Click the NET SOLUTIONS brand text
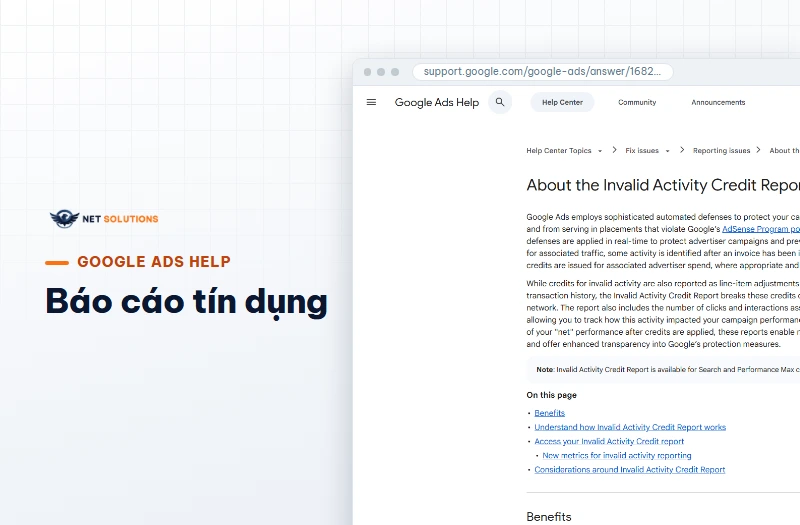 [120, 219]
